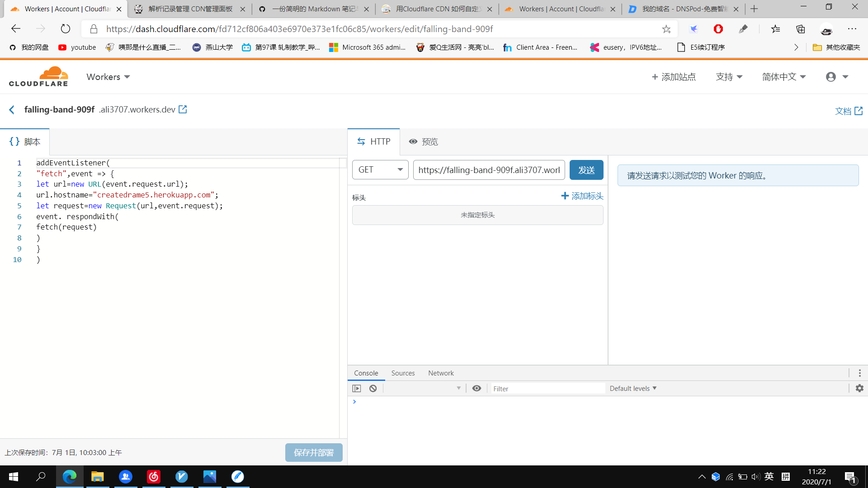Open workers.dev external link icon
Viewport: 868px width, 488px height.
(183, 109)
